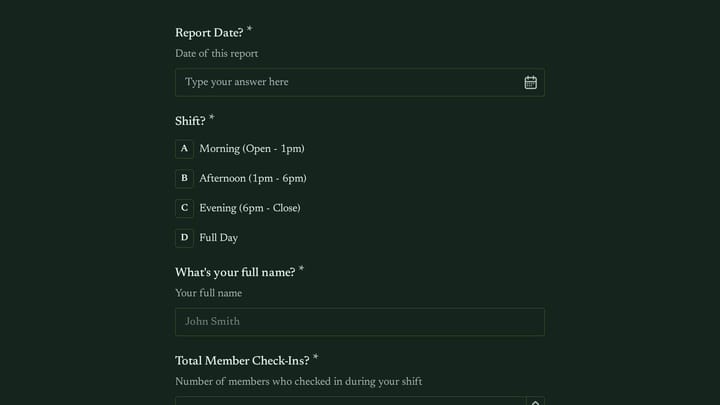Click the letter B key badge
720x405 pixels.
tap(184, 179)
